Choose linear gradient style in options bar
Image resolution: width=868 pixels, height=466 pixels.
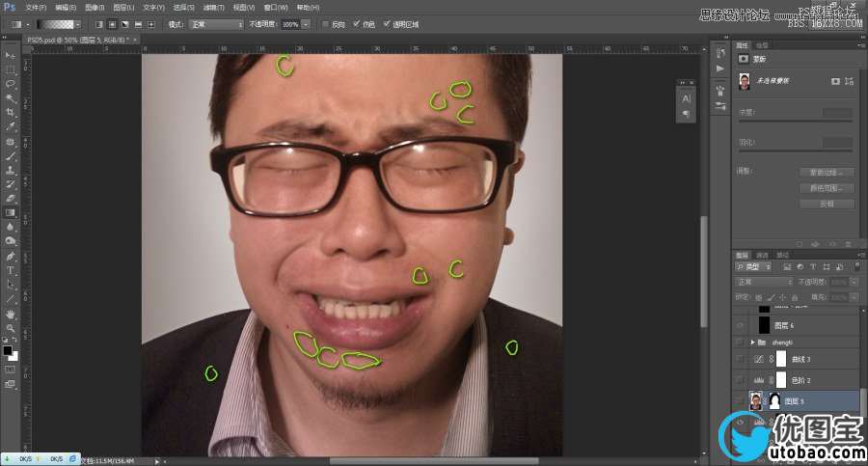(99, 24)
